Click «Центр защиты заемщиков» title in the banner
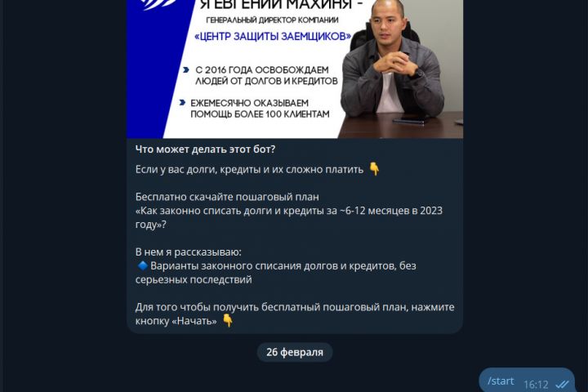588x392 pixels. pyautogui.click(x=273, y=37)
